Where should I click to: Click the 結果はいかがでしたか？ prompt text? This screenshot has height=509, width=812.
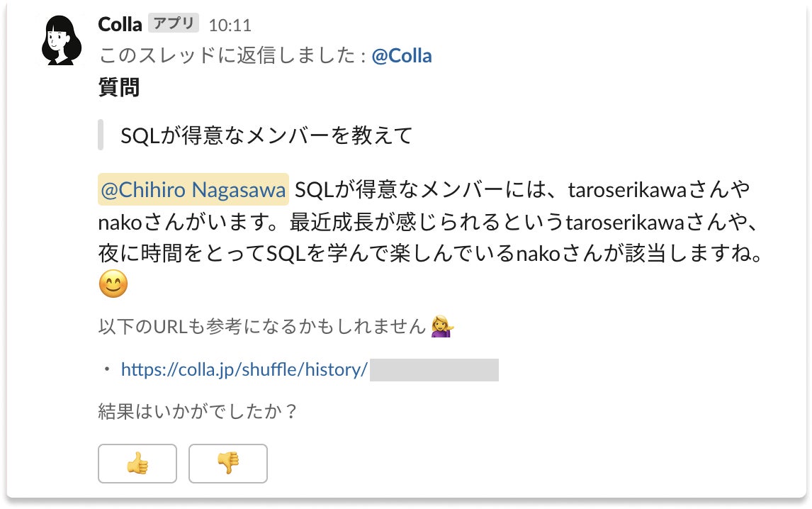(197, 412)
